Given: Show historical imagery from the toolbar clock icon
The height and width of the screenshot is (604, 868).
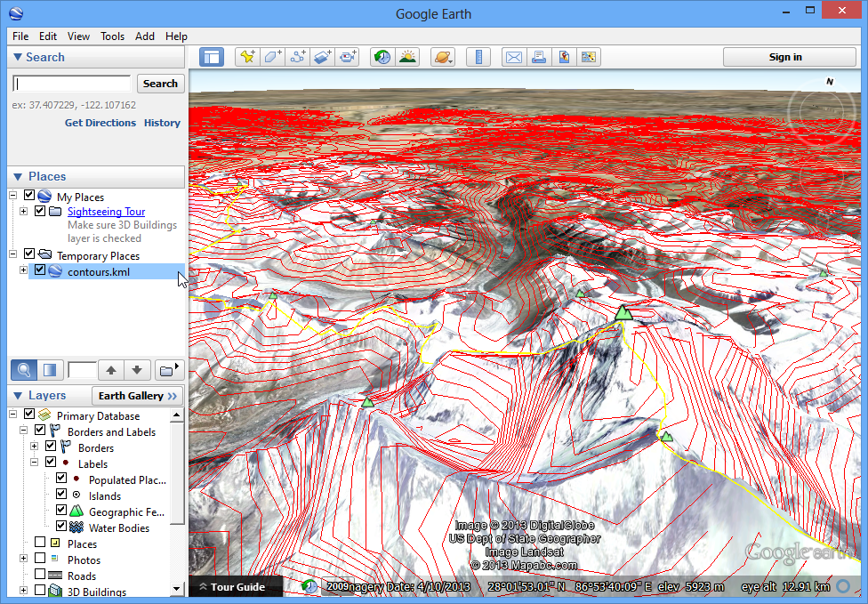Looking at the screenshot, I should pos(382,57).
